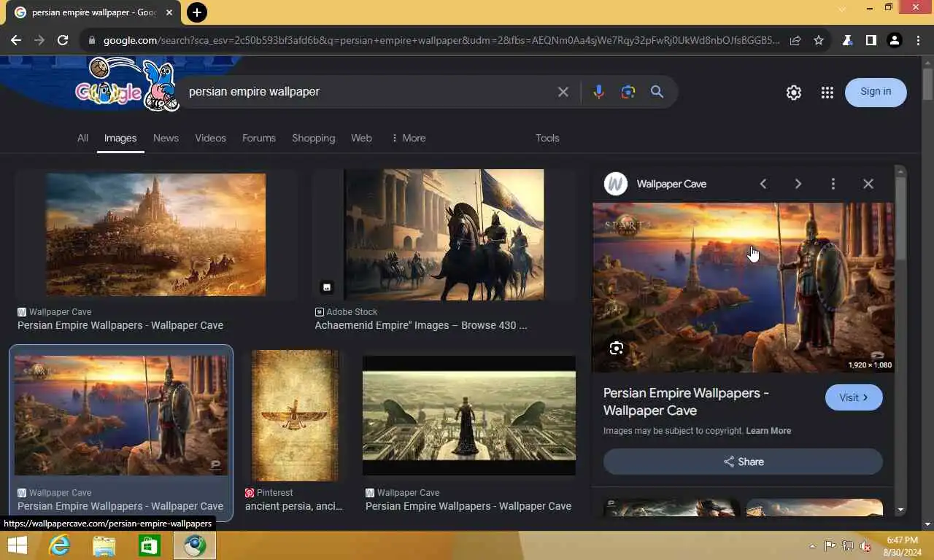The width and height of the screenshot is (934, 560).
Task: Open a new browser tab
Action: [197, 12]
